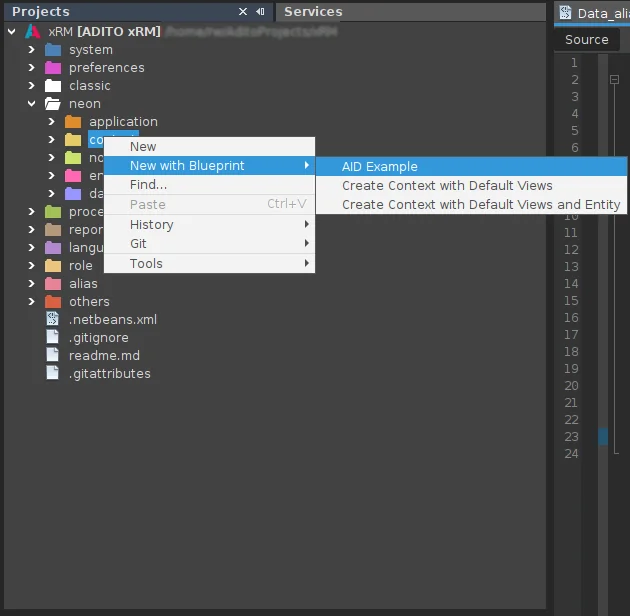Click the pink alias folder icon

point(53,284)
